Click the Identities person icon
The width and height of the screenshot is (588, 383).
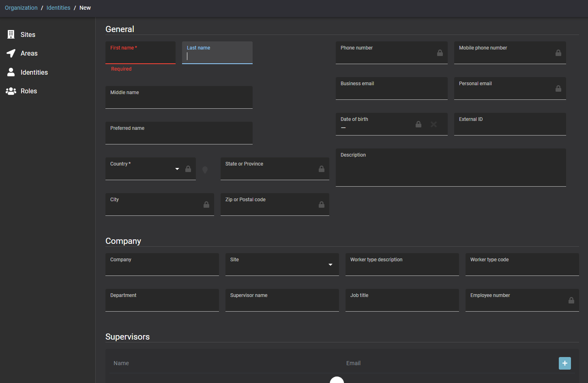(x=11, y=72)
